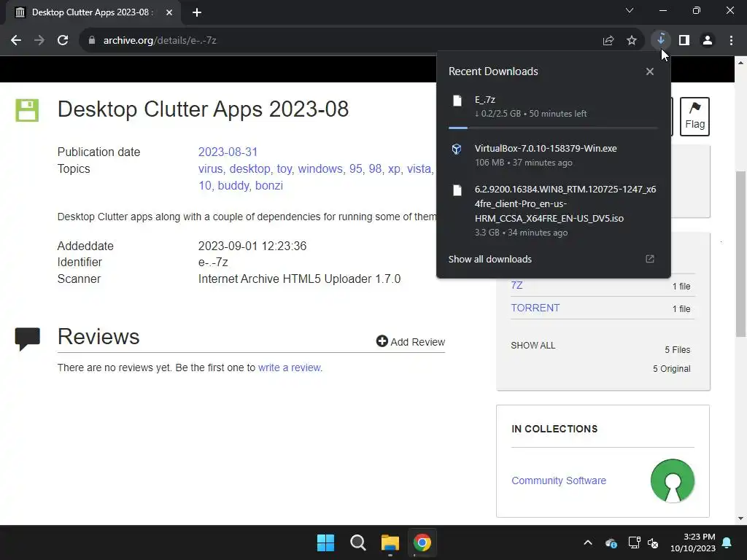Download the TORRENT file

pos(535,308)
